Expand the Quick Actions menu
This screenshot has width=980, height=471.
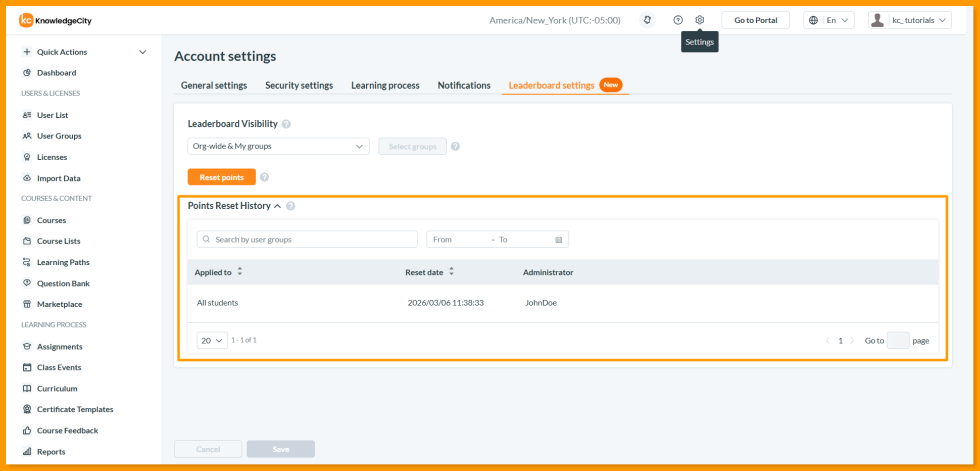point(84,52)
